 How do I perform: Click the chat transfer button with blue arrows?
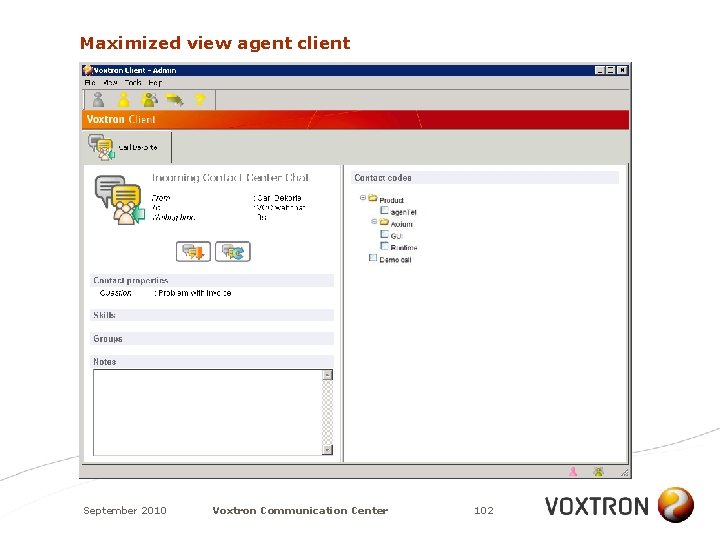233,252
